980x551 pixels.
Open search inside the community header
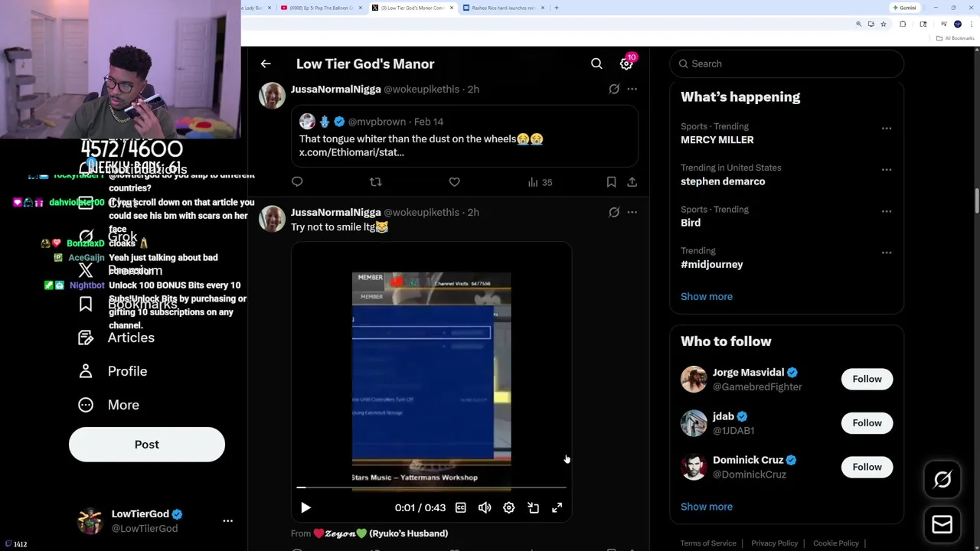coord(596,64)
